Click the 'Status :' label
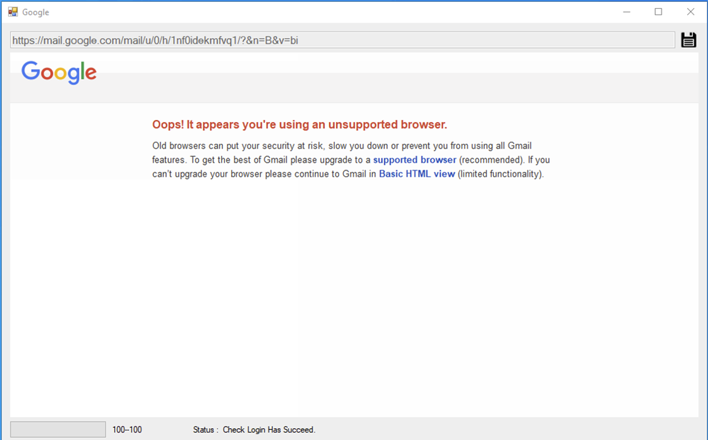This screenshot has height=440, width=708. [205, 430]
